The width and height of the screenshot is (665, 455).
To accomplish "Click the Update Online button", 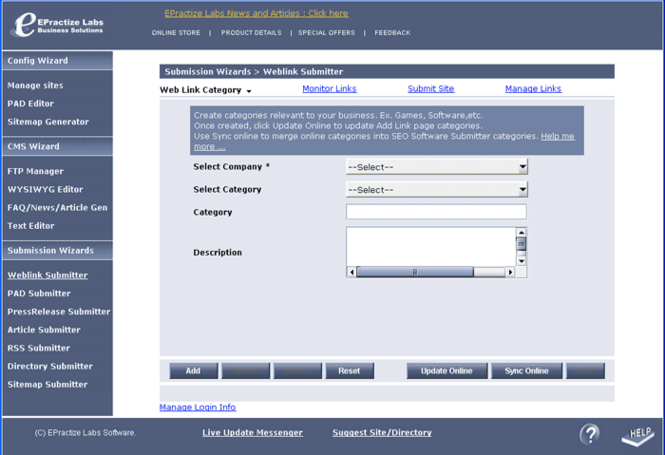I will [x=447, y=371].
